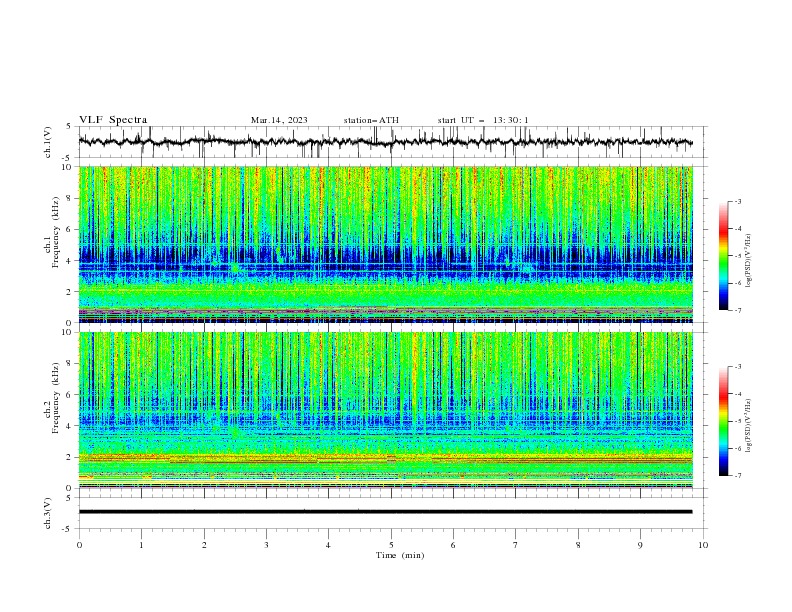Click the "Time (min)" axis title
Viewport: 792px width, 612px height.
click(x=400, y=555)
